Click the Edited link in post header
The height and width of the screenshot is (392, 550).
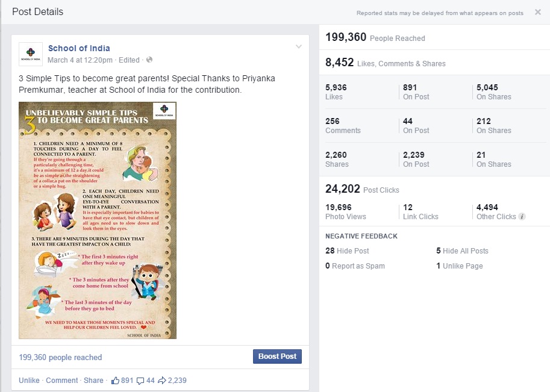(129, 60)
